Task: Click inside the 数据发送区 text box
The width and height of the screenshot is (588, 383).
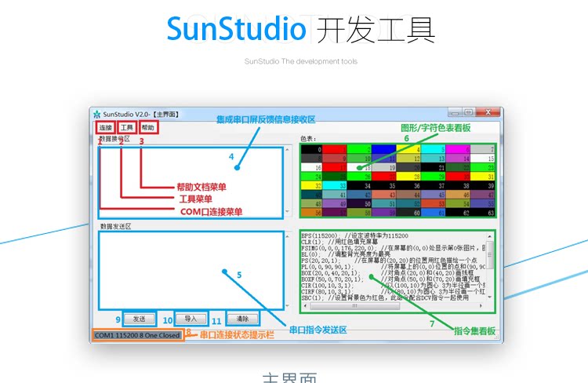Action: [x=191, y=270]
